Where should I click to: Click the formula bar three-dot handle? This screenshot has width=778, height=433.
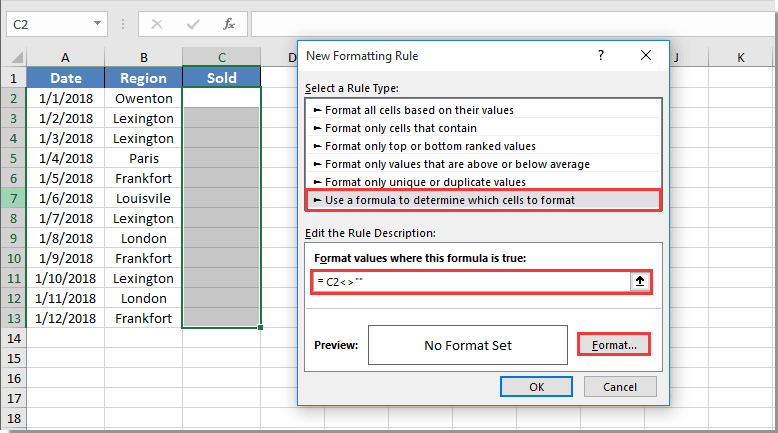point(123,24)
